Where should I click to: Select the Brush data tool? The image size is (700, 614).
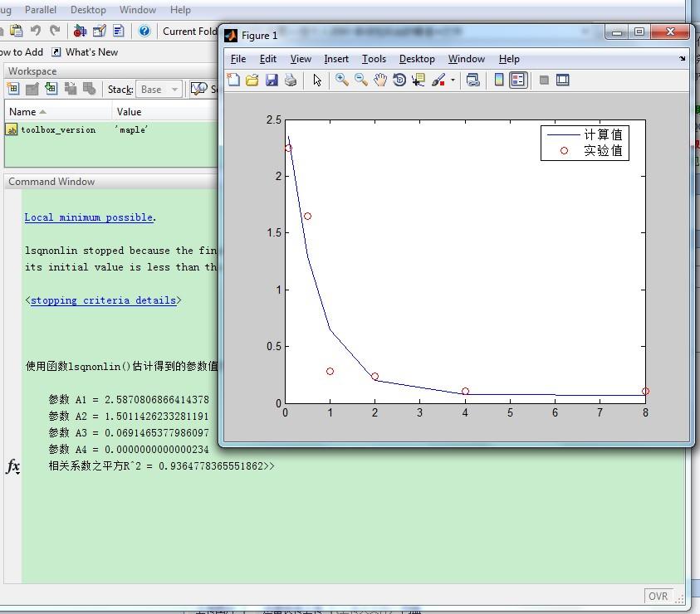pos(438,80)
